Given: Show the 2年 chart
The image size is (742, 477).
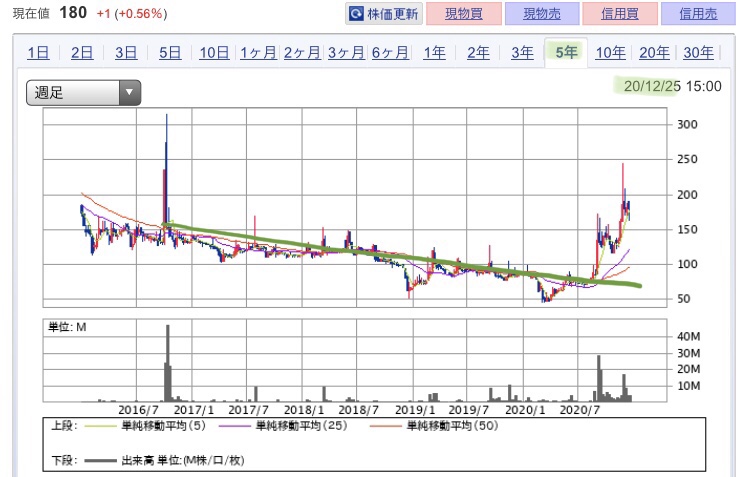Looking at the screenshot, I should pos(478,52).
